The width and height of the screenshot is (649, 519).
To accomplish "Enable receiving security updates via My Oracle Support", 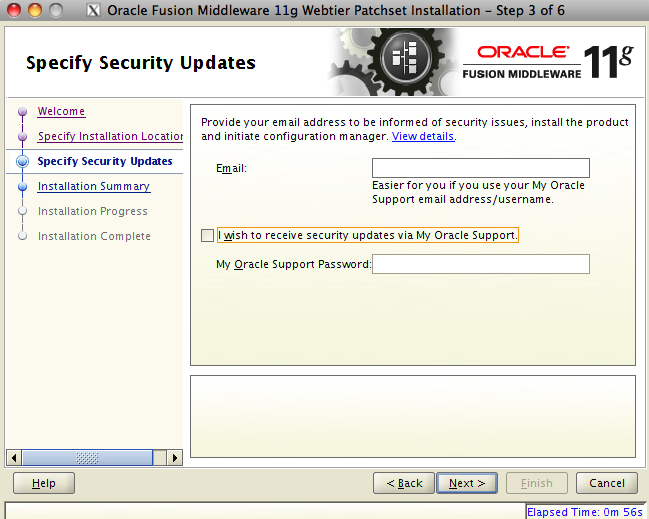I will 207,236.
